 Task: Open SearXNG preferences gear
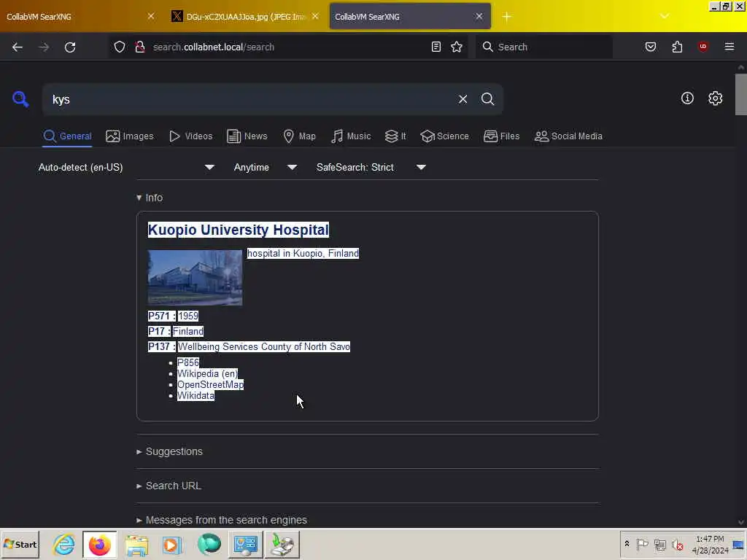(715, 98)
